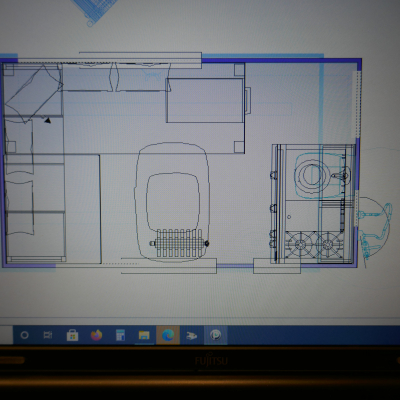The height and width of the screenshot is (400, 400).
Task: Select the door swing arc on right wall
Action: pos(373,227)
